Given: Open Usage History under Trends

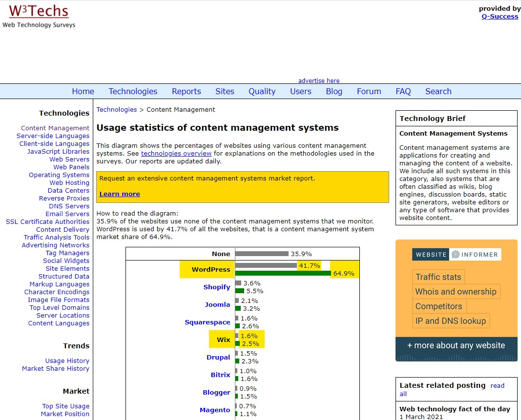Looking at the screenshot, I should (x=67, y=361).
